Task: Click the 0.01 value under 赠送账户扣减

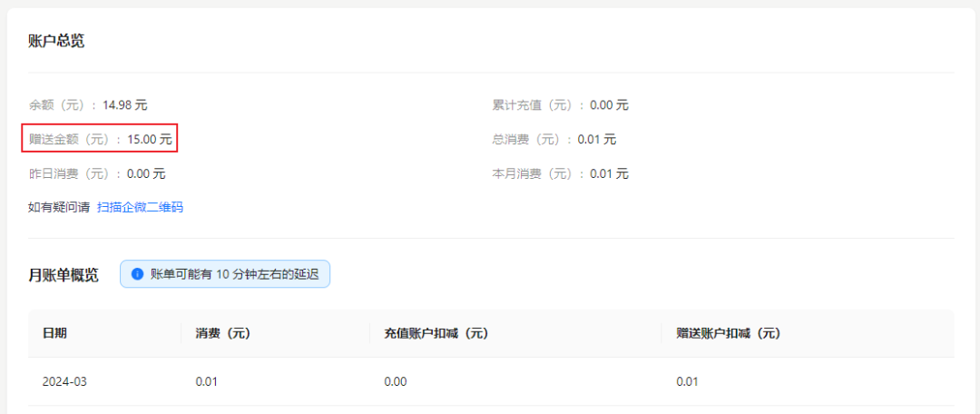Action: (x=688, y=381)
